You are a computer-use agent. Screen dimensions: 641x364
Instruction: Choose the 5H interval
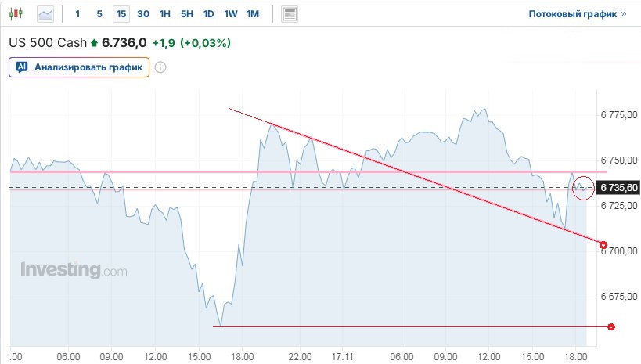pyautogui.click(x=186, y=14)
